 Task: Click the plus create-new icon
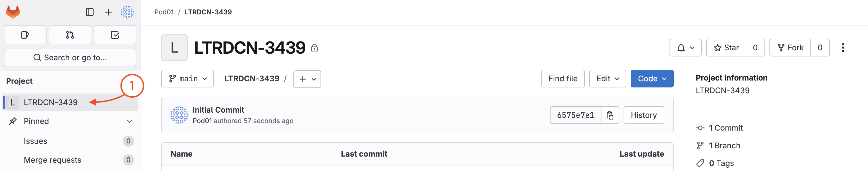coord(108,12)
